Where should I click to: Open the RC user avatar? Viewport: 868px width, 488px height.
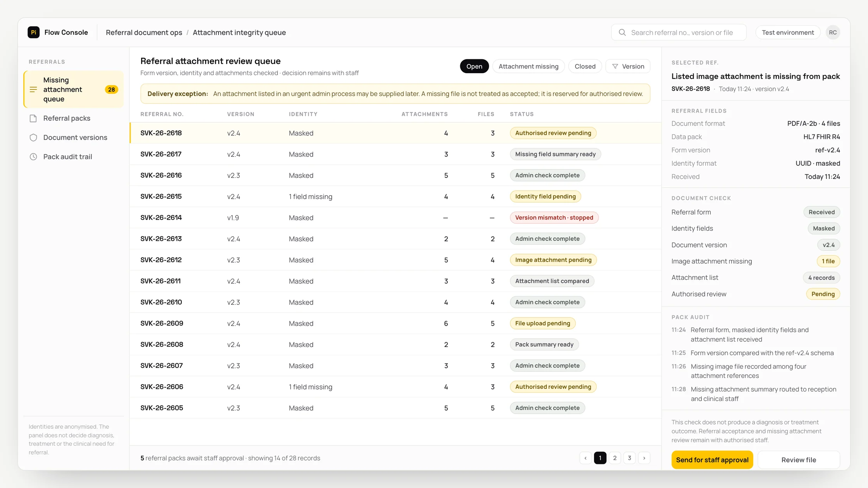coord(833,33)
